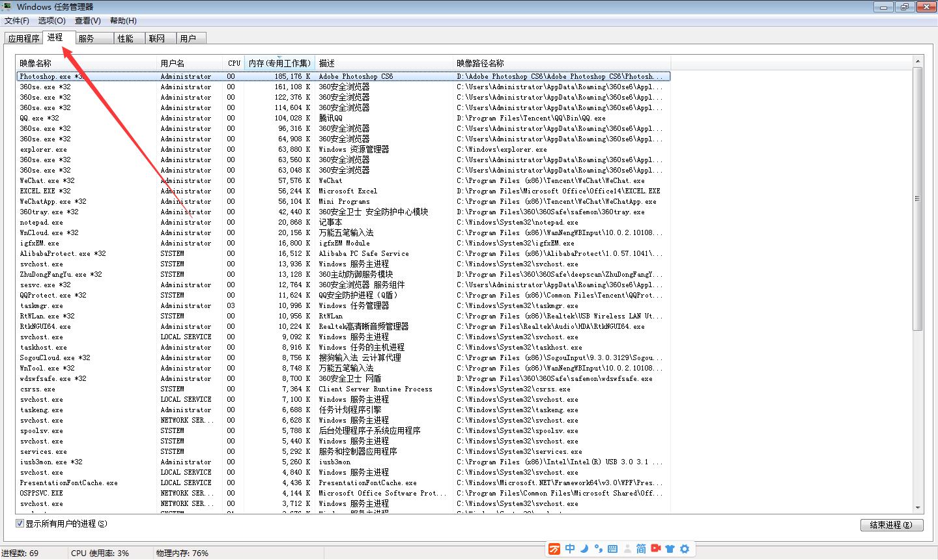Select the Photoshop.exe *32 process
This screenshot has height=560, width=938.
click(x=343, y=76)
